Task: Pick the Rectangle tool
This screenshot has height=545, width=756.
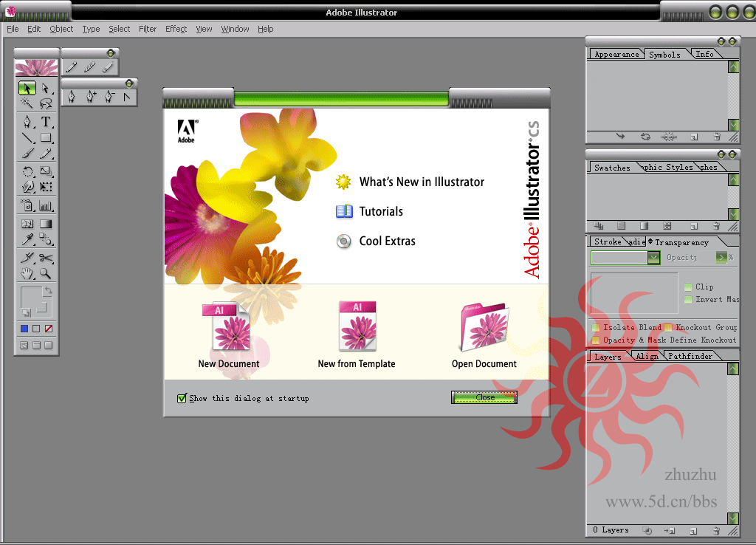Action: pyautogui.click(x=45, y=138)
